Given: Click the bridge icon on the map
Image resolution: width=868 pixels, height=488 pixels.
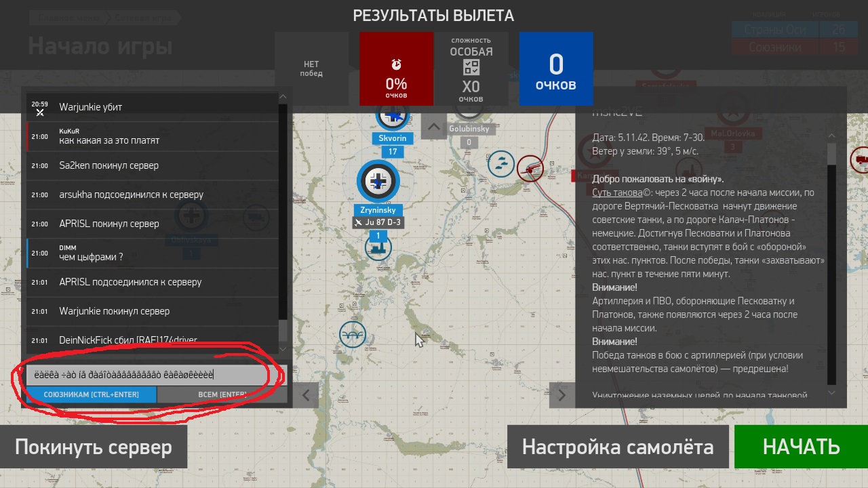Looking at the screenshot, I should [x=353, y=334].
